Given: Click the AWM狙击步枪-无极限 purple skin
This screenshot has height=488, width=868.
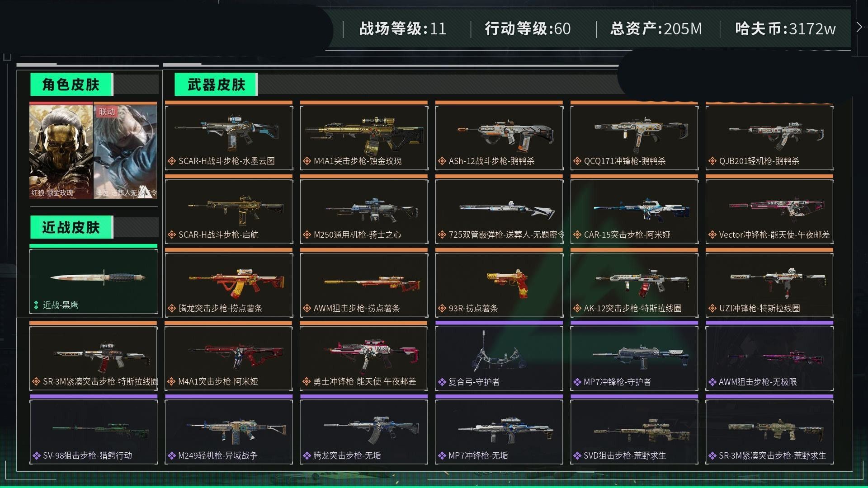Looking at the screenshot, I should (769, 358).
